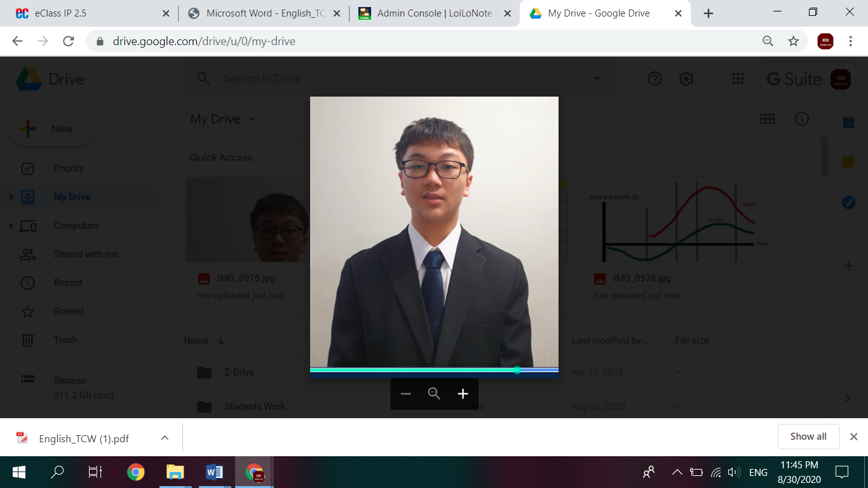Open the G Suite account button

tap(809, 79)
